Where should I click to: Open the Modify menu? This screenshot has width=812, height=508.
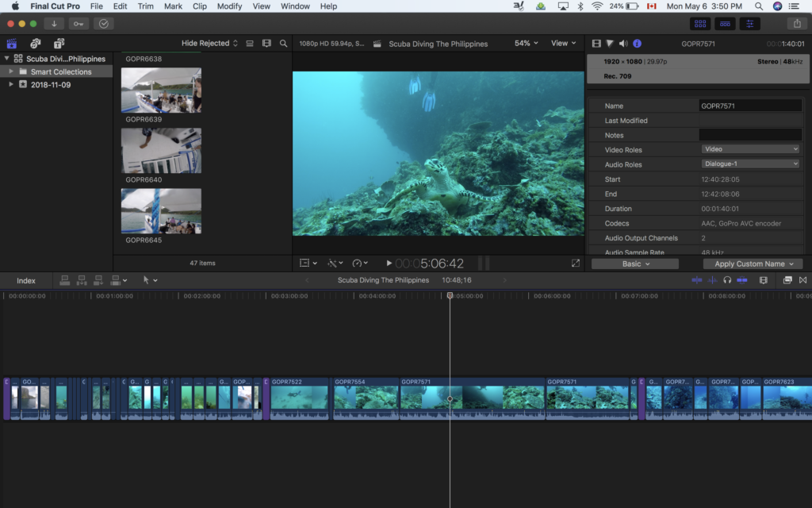[x=229, y=6]
